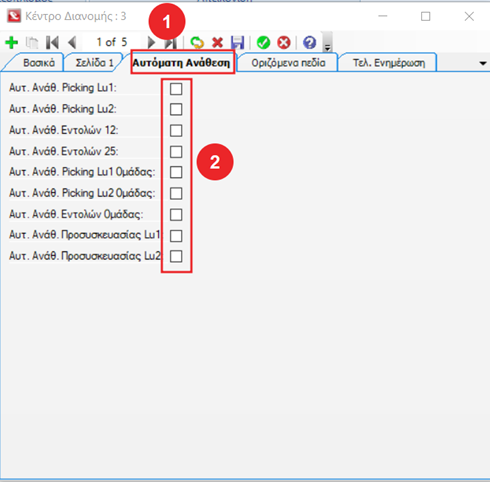
Task: Check Αυτ. Ανάθ. Picking Lu2 Ομάδας box
Action: 176,193
